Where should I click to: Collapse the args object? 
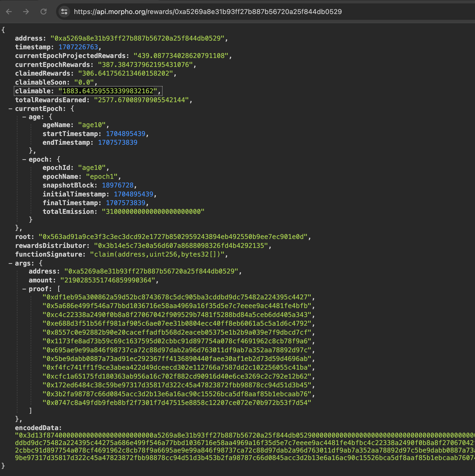point(11,263)
